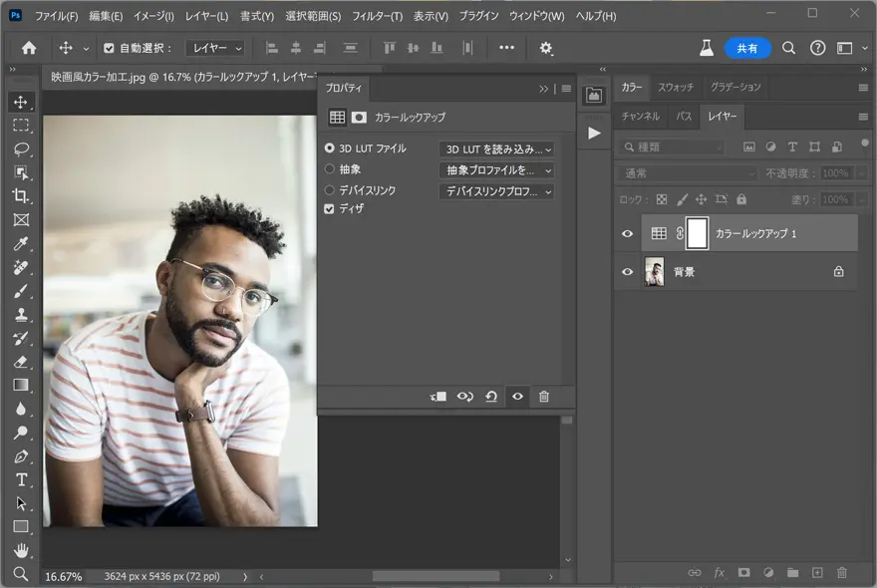Uncheck the ディザ checkbox
The image size is (877, 588).
[330, 209]
